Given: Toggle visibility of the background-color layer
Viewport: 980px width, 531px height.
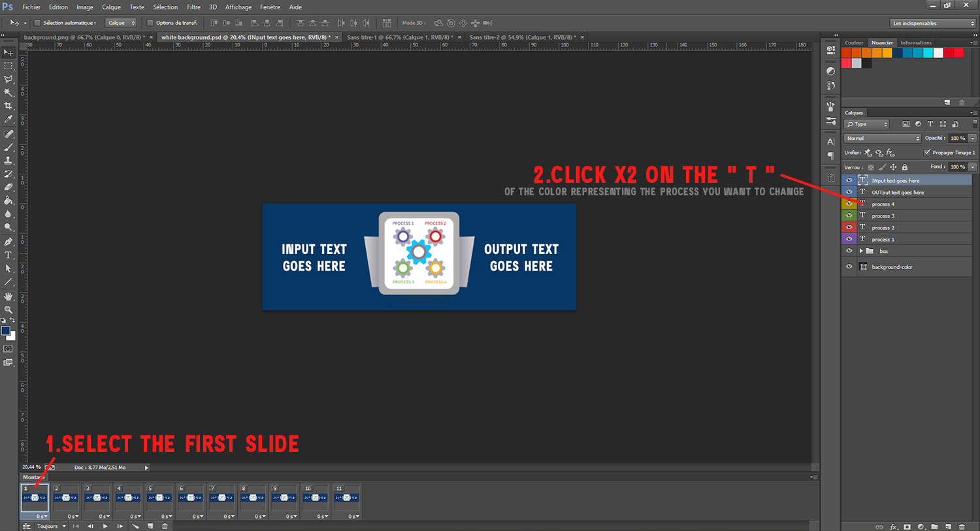Looking at the screenshot, I should click(849, 266).
